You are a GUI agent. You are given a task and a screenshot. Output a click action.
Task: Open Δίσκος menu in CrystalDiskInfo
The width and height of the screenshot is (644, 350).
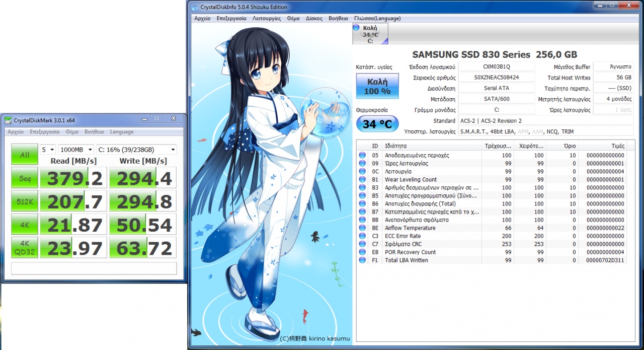pyautogui.click(x=314, y=18)
